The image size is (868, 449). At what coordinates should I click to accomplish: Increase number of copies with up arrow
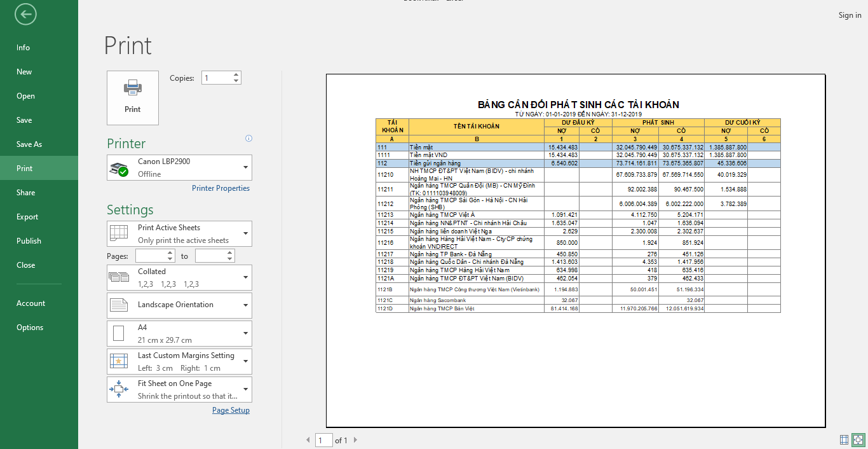236,75
